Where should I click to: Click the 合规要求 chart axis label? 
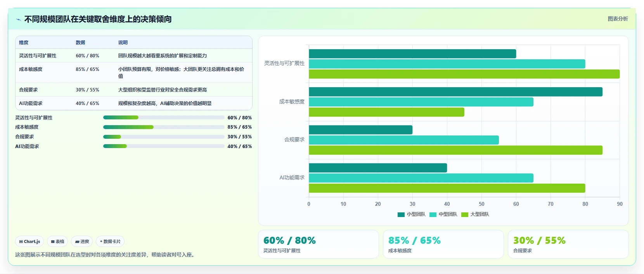pos(294,140)
